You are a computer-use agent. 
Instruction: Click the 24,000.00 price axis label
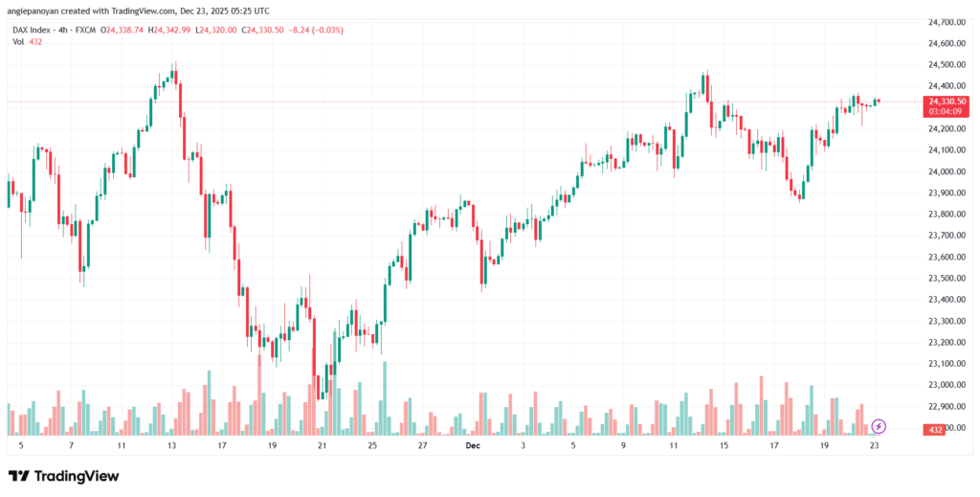click(x=945, y=171)
